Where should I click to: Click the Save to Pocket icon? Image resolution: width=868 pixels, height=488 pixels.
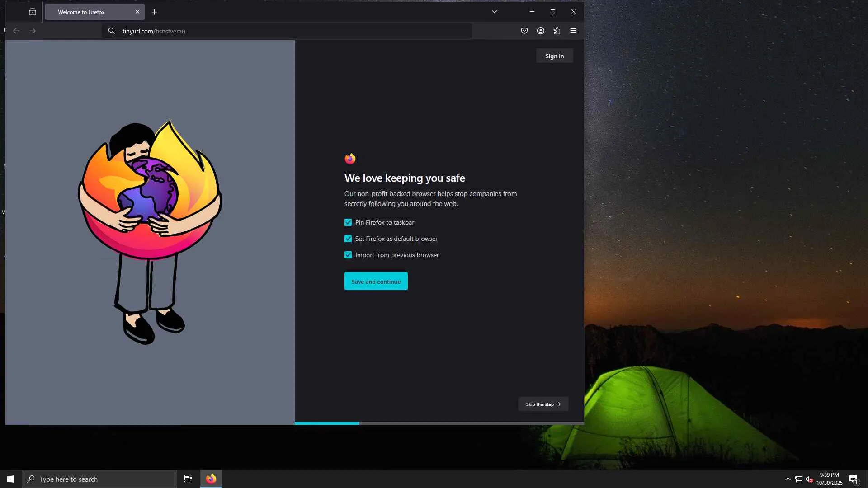click(524, 31)
